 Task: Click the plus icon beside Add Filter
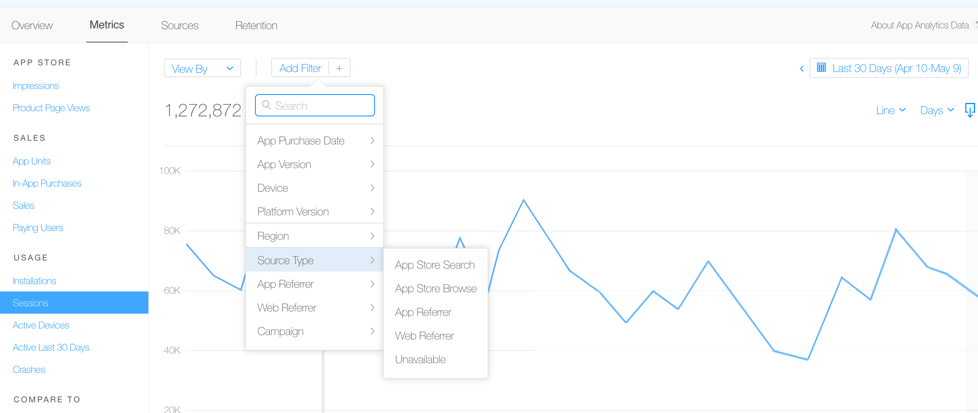click(339, 68)
